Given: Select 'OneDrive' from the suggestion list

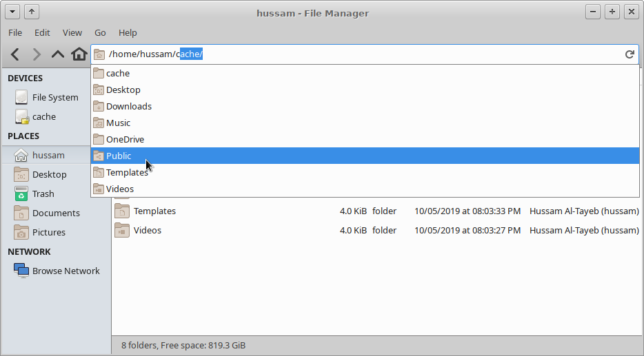Looking at the screenshot, I should coord(125,140).
